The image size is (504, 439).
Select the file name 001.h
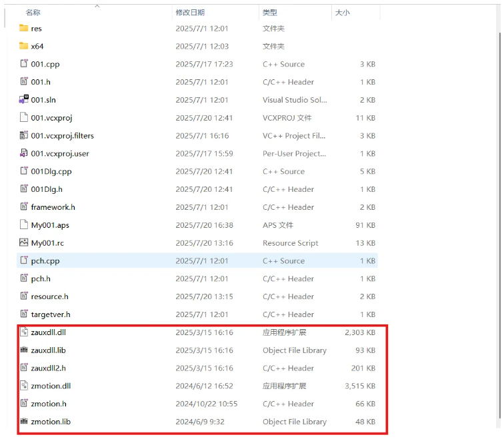tap(41, 82)
